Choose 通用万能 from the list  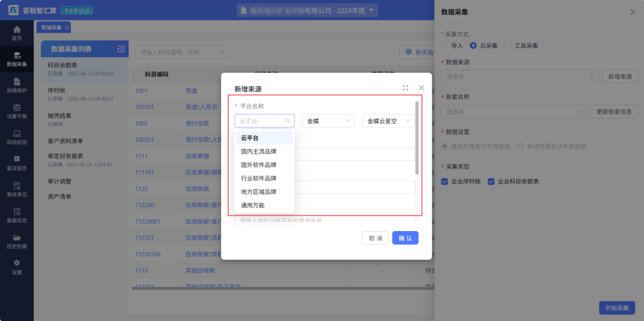(265, 205)
